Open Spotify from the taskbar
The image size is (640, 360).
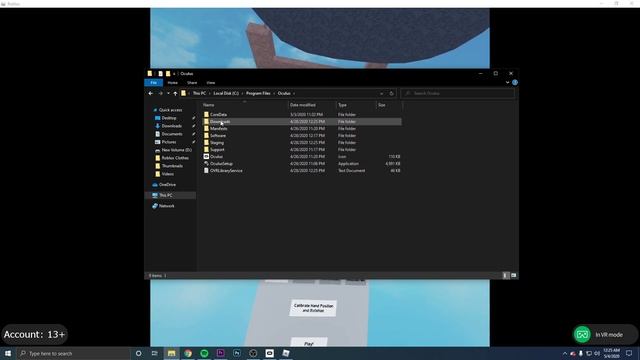[204, 353]
